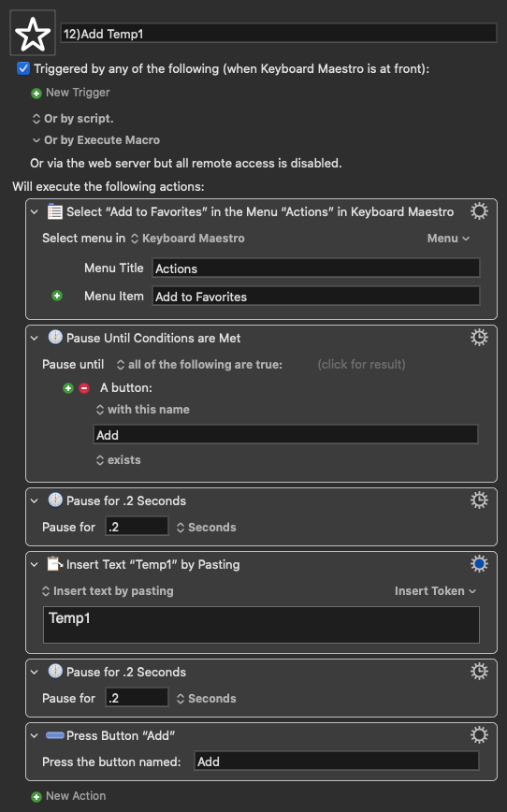Click green plus icon next to Menu Item
This screenshot has width=507, height=812.
57,296
